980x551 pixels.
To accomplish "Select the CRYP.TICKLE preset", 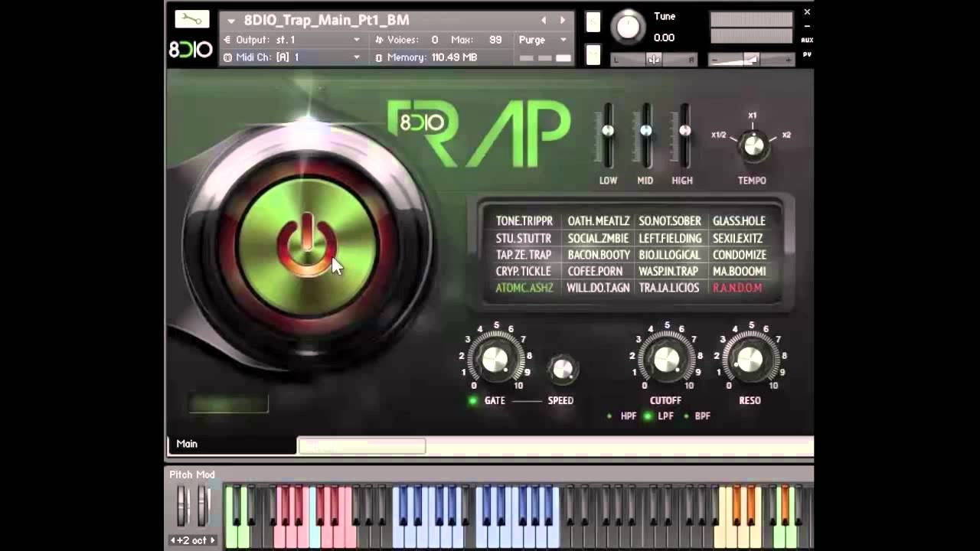I will click(x=524, y=272).
